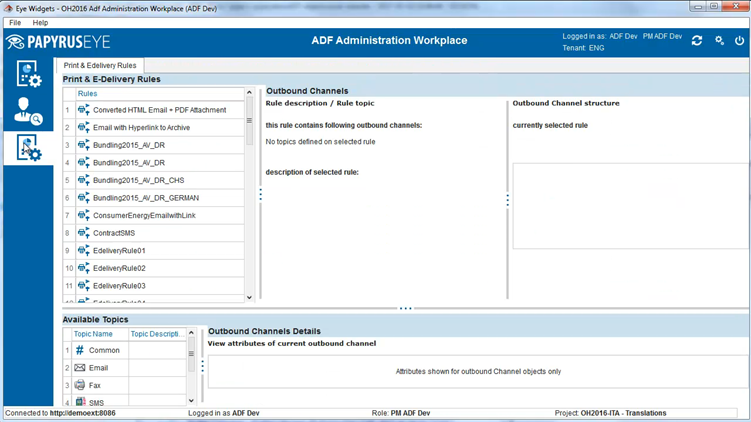
Task: Click status bar role PM ADF Dev
Action: click(410, 413)
